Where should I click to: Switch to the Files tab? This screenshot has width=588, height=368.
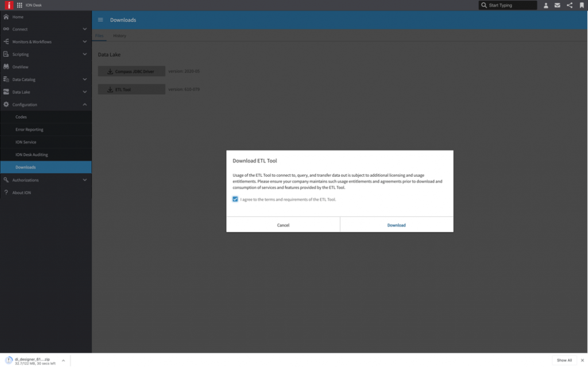tap(99, 36)
